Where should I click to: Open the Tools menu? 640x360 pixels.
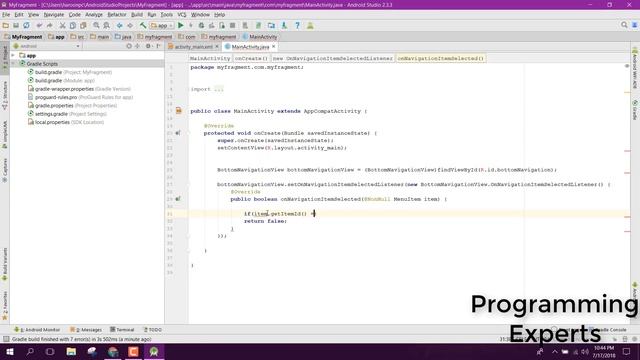coord(167,15)
